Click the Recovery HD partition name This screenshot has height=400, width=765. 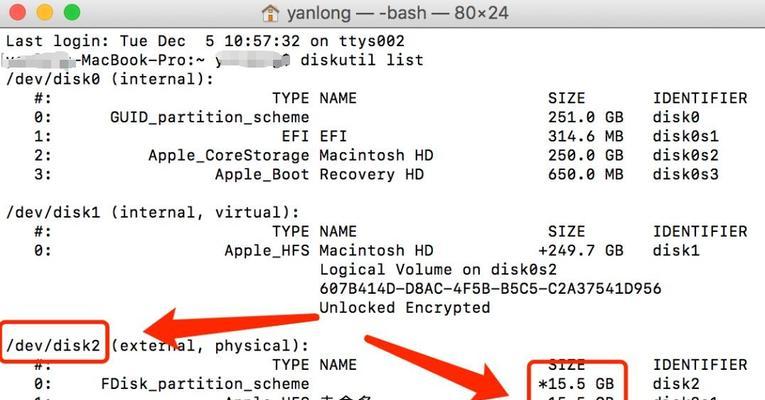[x=371, y=174]
